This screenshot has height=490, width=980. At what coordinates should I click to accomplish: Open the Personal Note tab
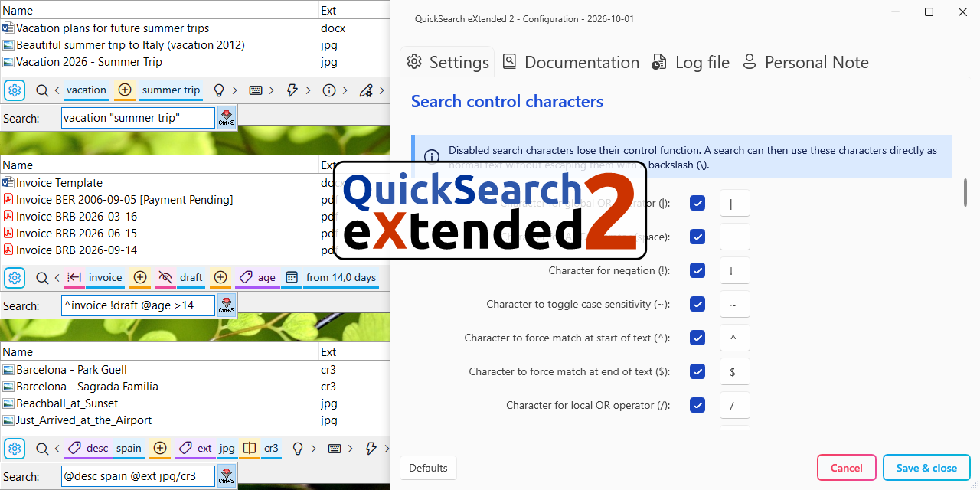click(805, 63)
